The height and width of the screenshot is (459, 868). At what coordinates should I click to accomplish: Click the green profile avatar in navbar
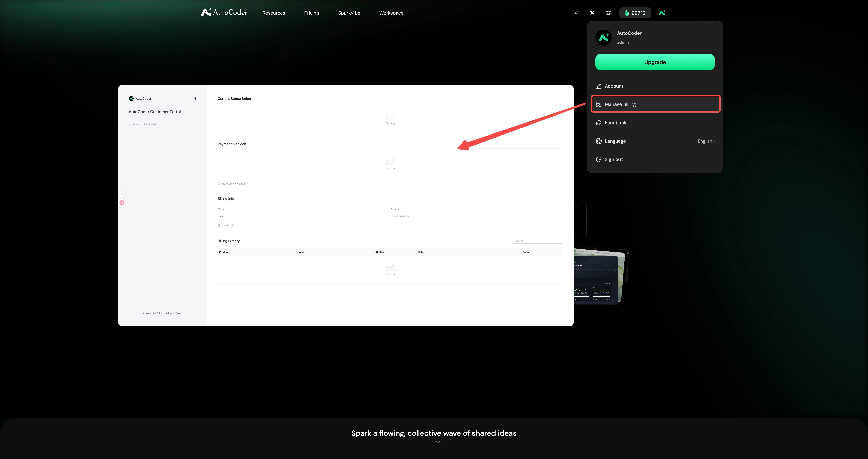coord(662,13)
